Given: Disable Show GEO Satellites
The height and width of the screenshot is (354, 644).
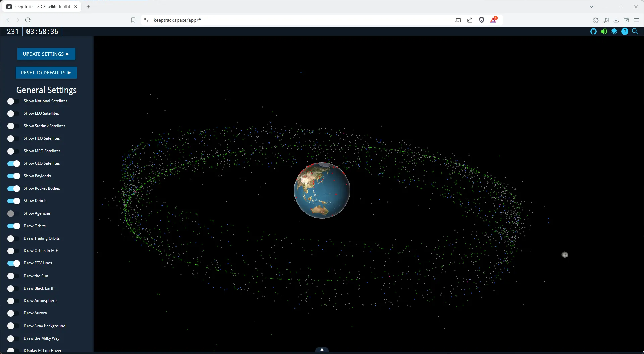Looking at the screenshot, I should pos(13,164).
